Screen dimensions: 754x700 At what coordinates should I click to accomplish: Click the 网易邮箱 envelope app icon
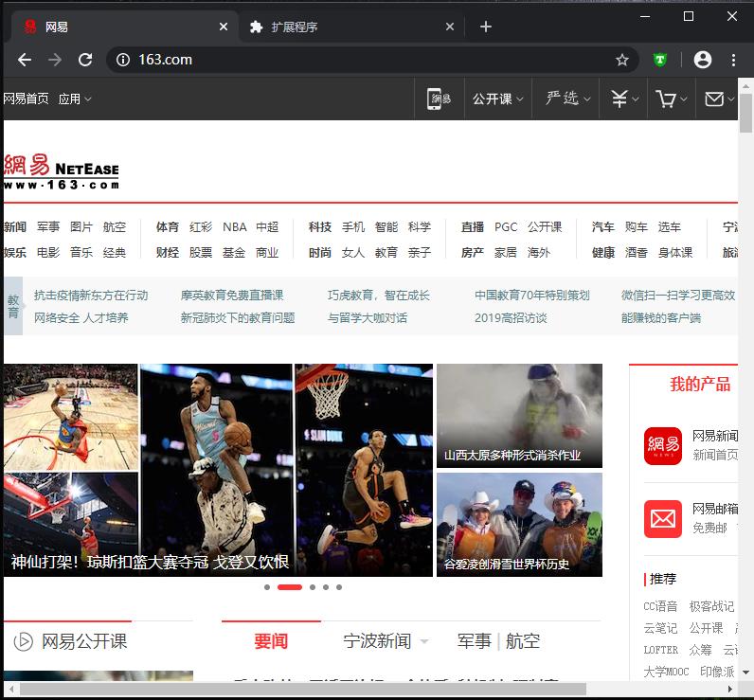click(x=663, y=519)
